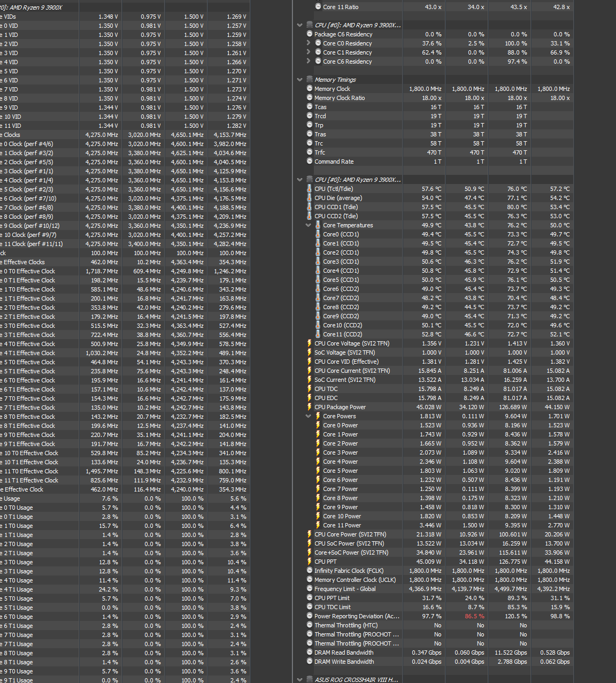Click the CPU EDC lightning icon
Image resolution: width=616 pixels, height=683 pixels.
(x=310, y=398)
